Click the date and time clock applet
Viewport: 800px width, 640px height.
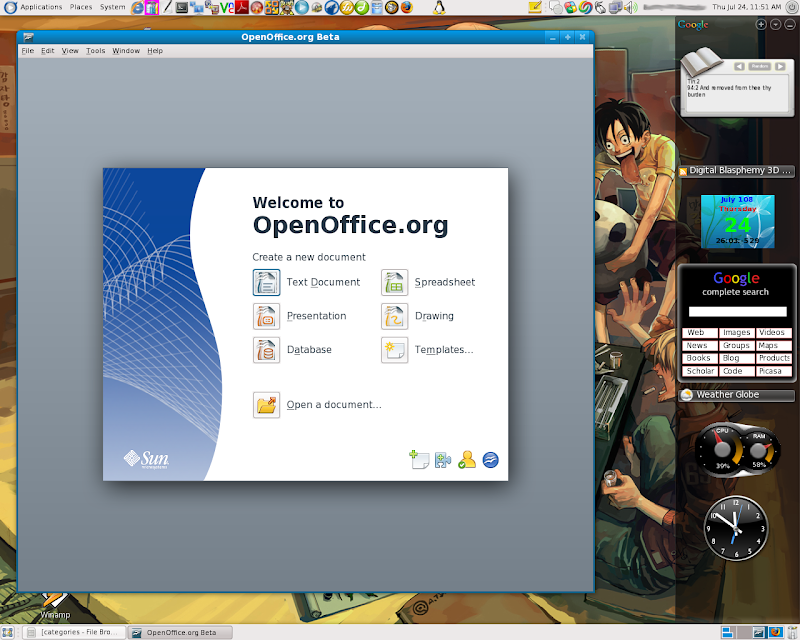(746, 7)
